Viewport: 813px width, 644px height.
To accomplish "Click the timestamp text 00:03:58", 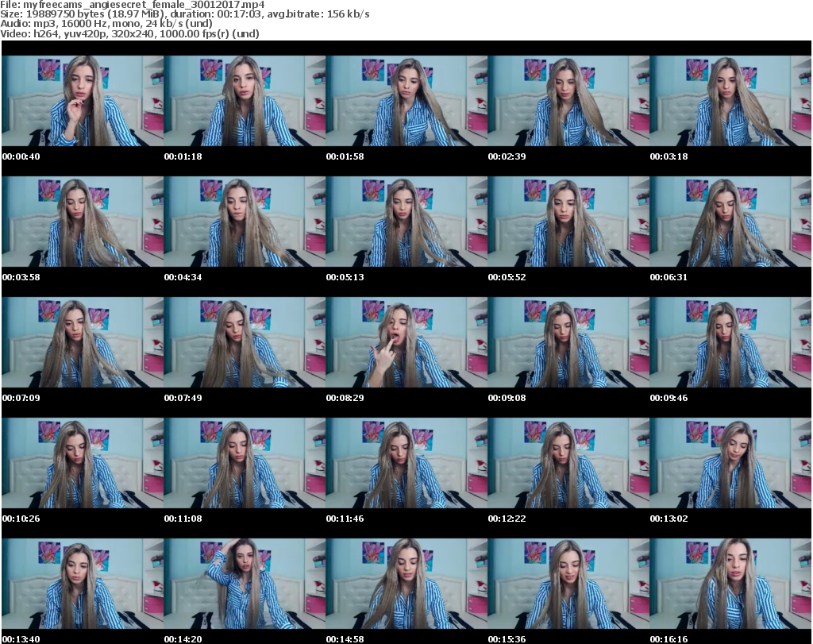I will click(21, 277).
